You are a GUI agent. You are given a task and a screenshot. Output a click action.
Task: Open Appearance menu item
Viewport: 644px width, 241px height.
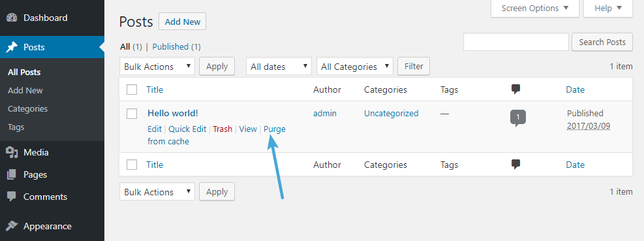52,226
